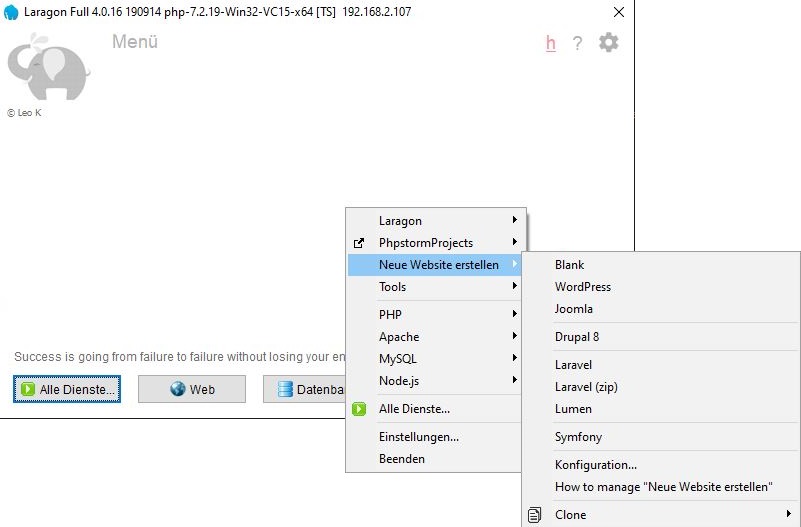This screenshot has width=801, height=527.
Task: Click the question mark help icon
Action: 577,43
